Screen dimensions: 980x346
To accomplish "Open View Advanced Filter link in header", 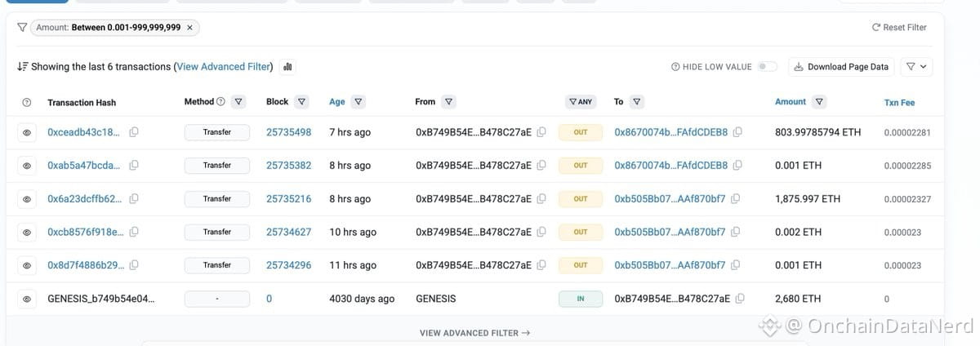I will click(x=224, y=67).
